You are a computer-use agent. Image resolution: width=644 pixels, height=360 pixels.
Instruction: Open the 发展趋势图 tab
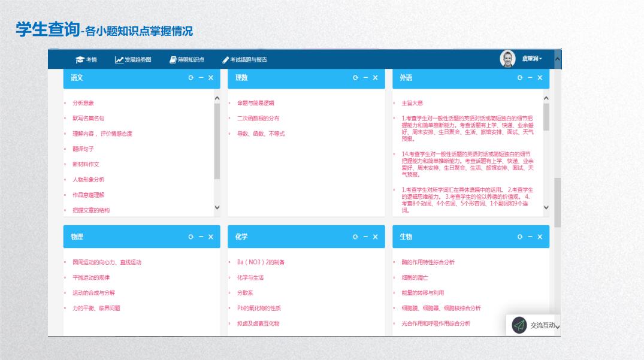[133, 59]
